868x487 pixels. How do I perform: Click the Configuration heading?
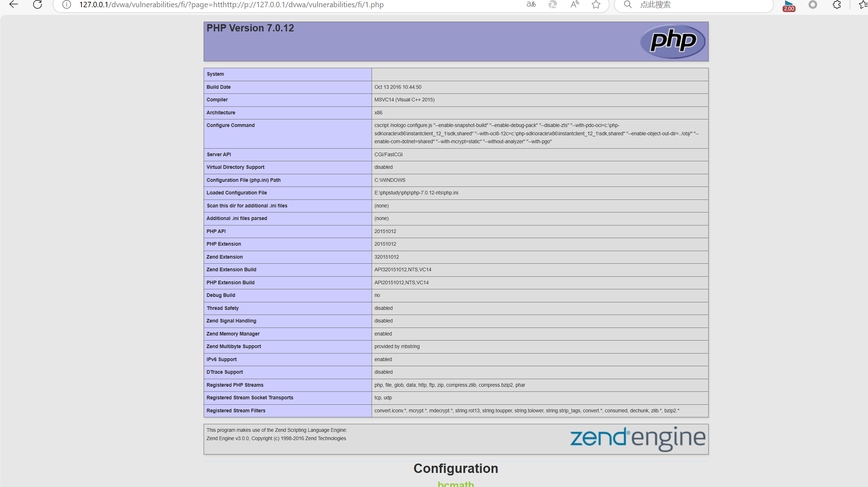[456, 468]
